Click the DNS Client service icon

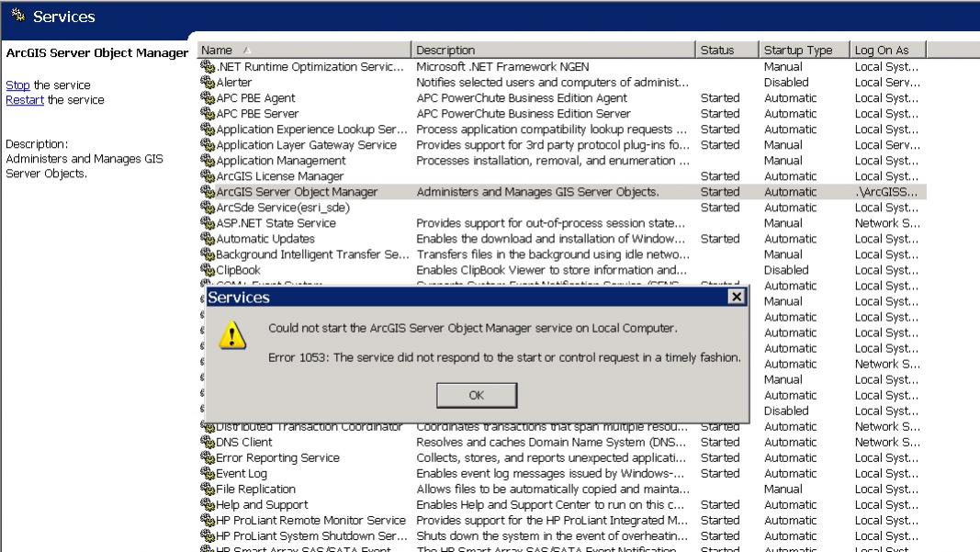pos(208,442)
